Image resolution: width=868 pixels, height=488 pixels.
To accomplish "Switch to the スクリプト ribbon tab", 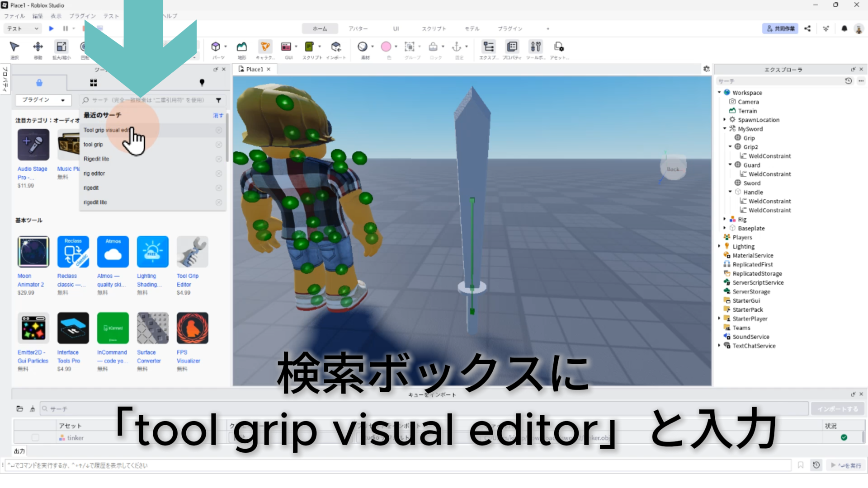I will 434,28.
